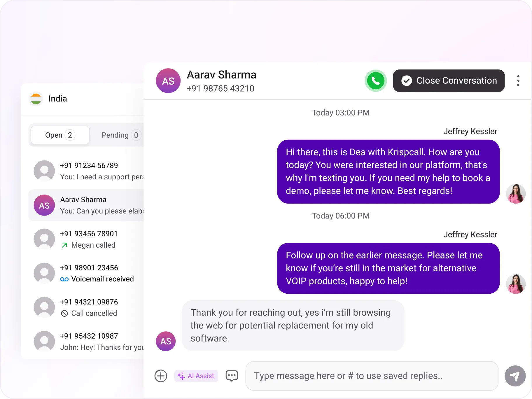
Task: Click the Close Conversation button
Action: (449, 81)
